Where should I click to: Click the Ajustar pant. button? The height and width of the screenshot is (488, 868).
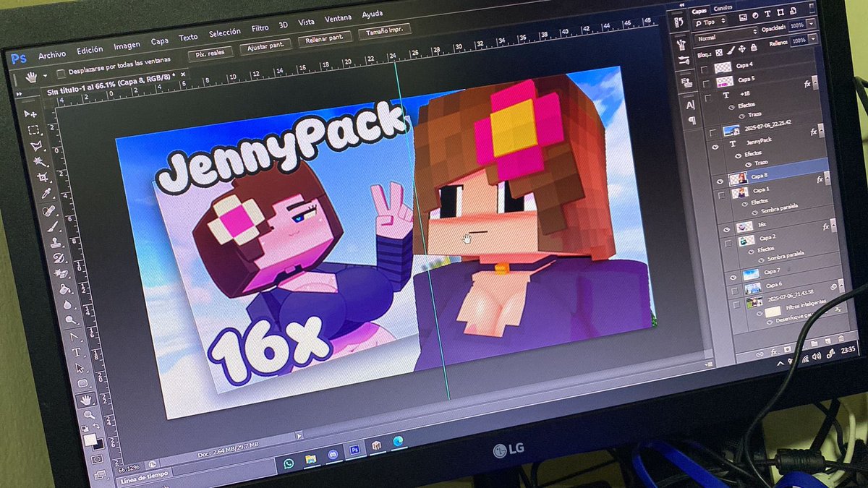click(x=267, y=44)
